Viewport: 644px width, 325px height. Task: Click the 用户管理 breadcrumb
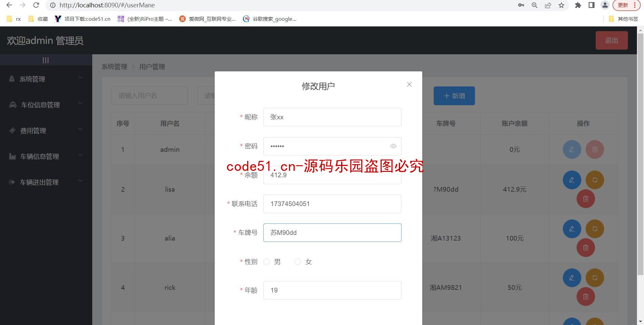point(152,67)
